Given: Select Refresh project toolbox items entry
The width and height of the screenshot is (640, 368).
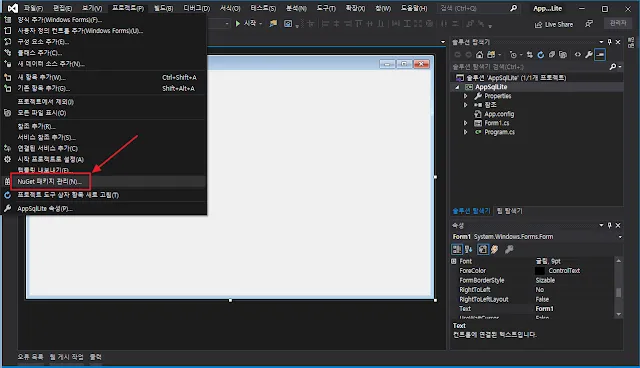Looking at the screenshot, I should [68, 195].
